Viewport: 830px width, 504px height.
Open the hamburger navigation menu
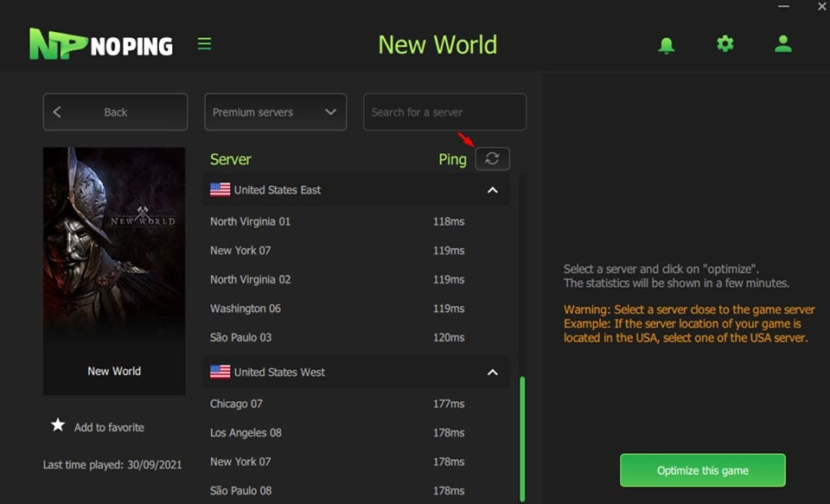[205, 42]
